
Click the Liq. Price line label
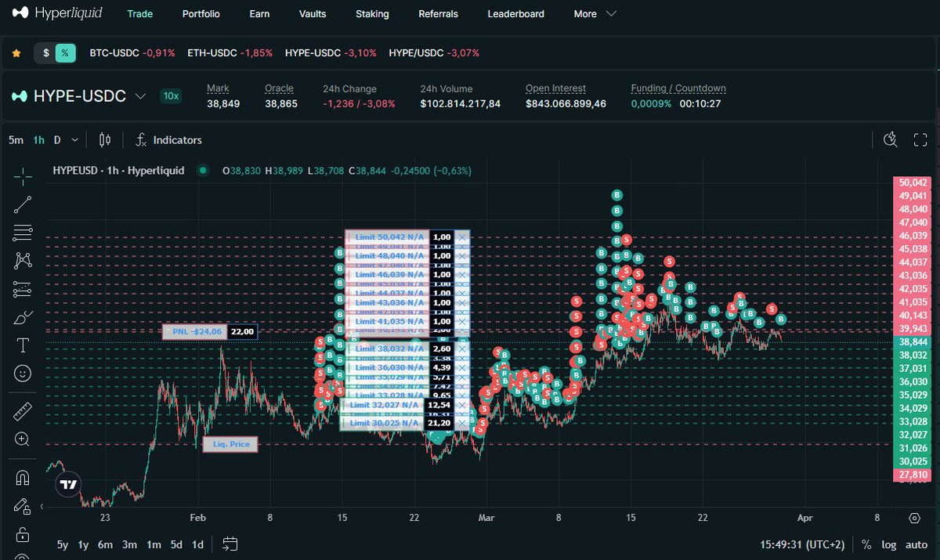pos(231,444)
